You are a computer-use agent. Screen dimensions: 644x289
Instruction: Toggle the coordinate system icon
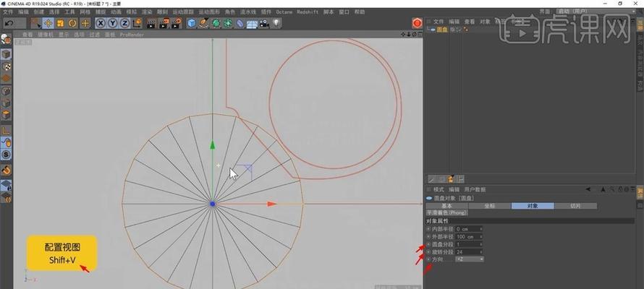click(137, 23)
